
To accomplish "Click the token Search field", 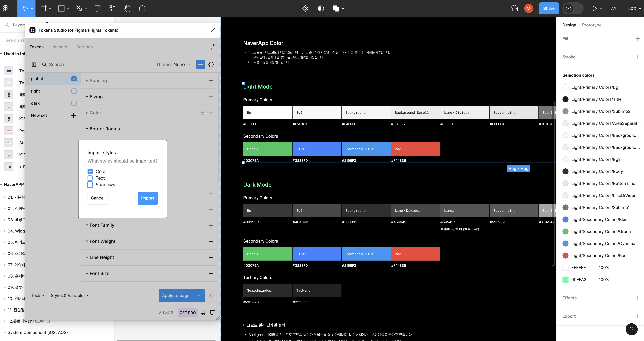I will (x=97, y=65).
